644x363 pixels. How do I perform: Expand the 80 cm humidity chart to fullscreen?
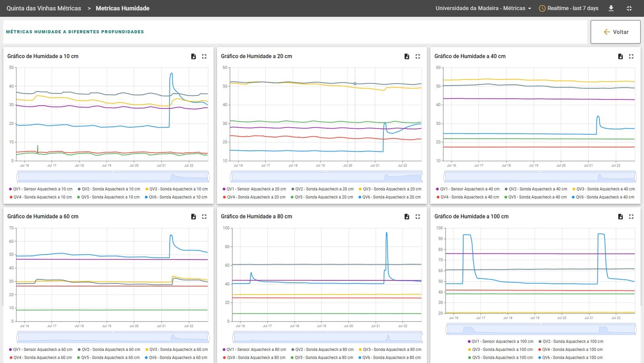coord(418,217)
